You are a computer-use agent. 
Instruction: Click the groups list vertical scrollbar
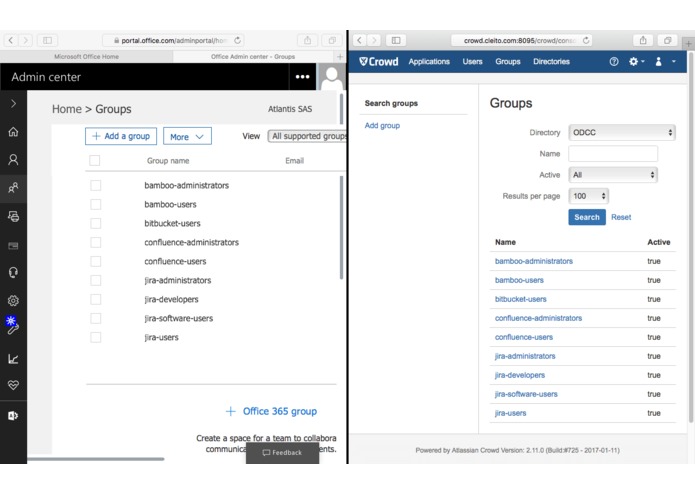tap(341, 227)
